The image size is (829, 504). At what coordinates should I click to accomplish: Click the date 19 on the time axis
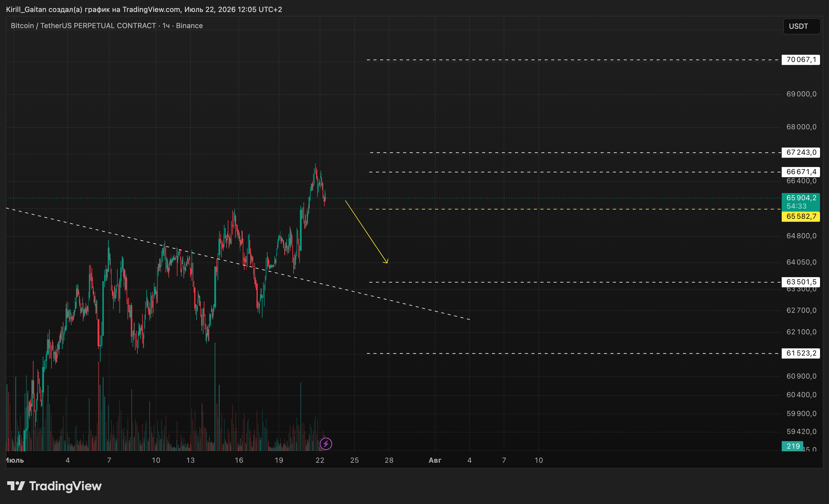pos(279,460)
